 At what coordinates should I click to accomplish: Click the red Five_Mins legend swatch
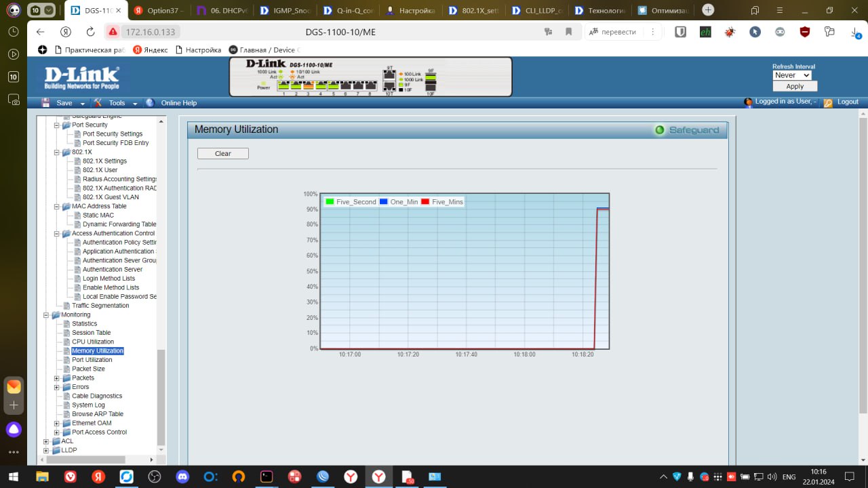[425, 201]
